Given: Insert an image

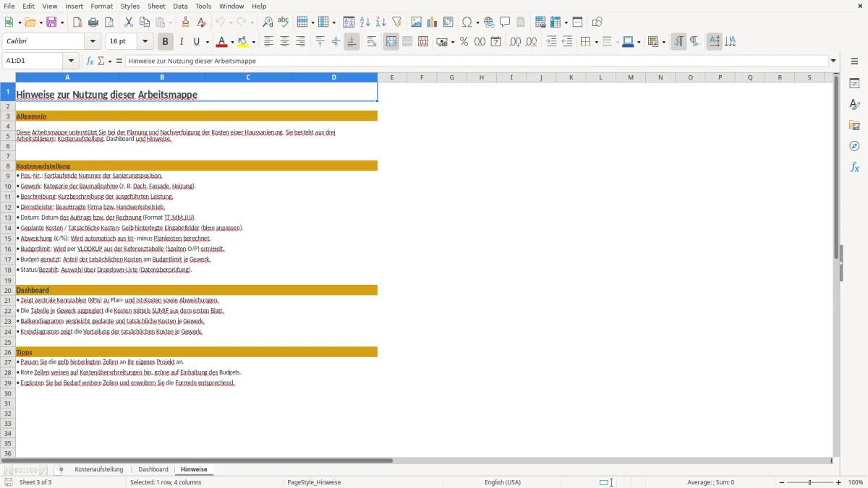Looking at the screenshot, I should coord(417,22).
